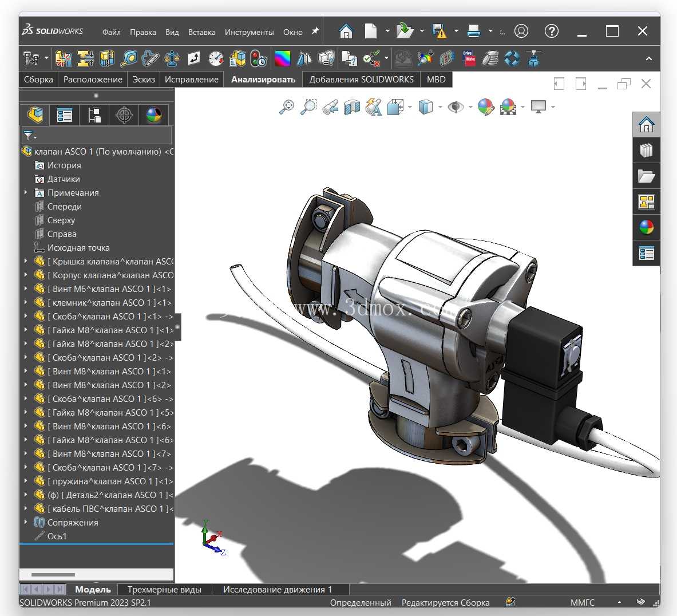The height and width of the screenshot is (616, 677).
Task: Switch to the DimXpertManager target tab
Action: (124, 115)
